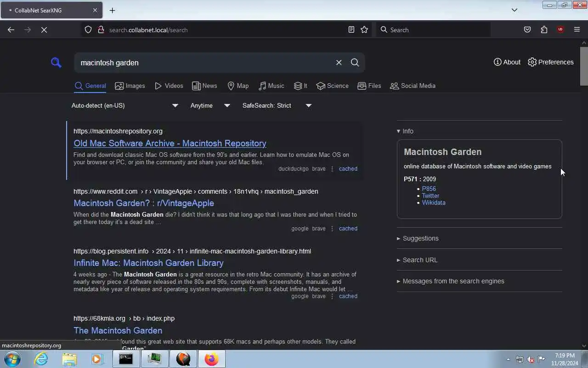588x368 pixels.
Task: Open a new browser tab
Action: (x=112, y=10)
